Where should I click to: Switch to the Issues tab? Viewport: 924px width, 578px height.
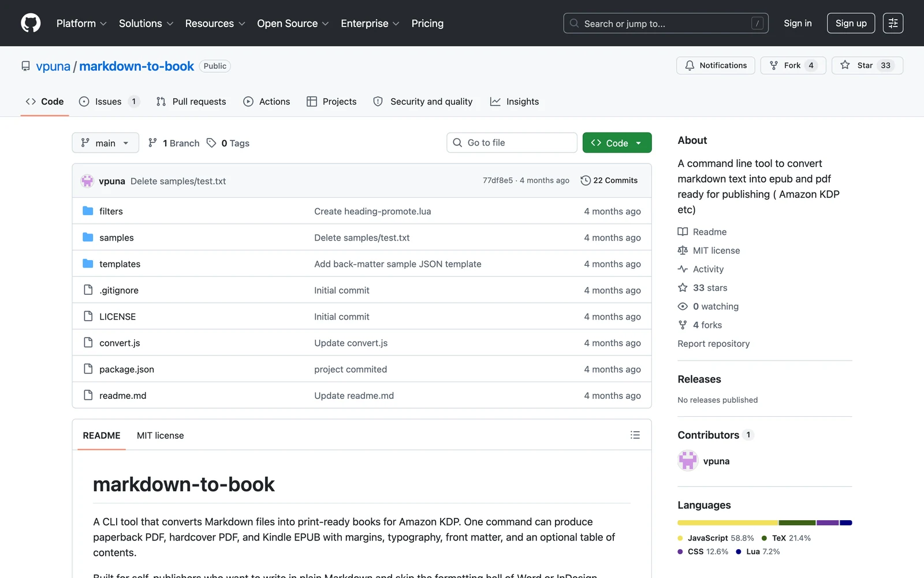coord(109,101)
